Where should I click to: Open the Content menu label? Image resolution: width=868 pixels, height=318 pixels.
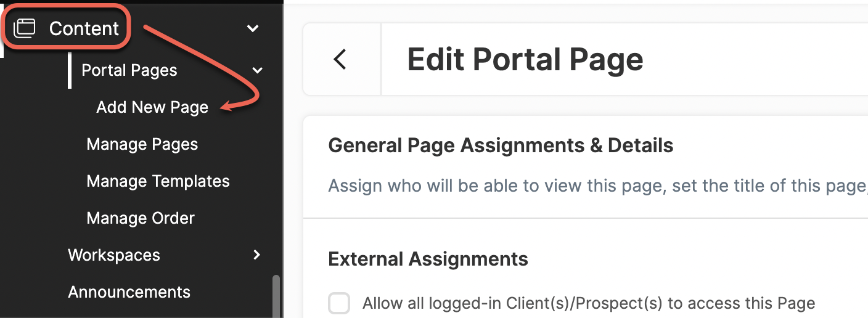click(84, 28)
